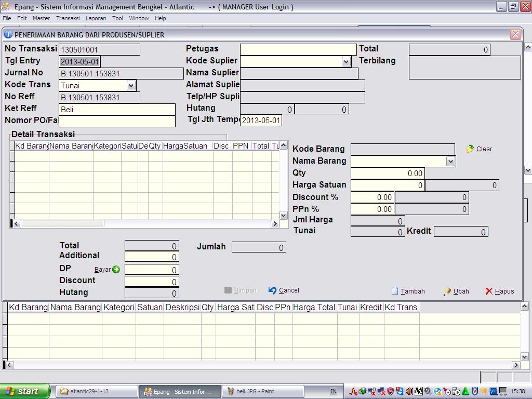
Task: Click the Petugas input field
Action: coord(298,49)
